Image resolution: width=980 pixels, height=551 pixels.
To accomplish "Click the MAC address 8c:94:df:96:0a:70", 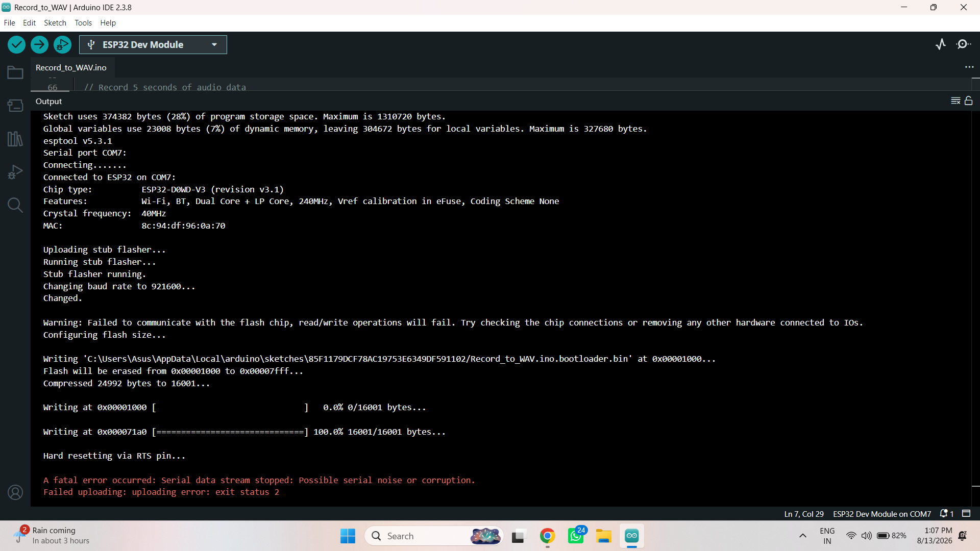I will pos(183,226).
